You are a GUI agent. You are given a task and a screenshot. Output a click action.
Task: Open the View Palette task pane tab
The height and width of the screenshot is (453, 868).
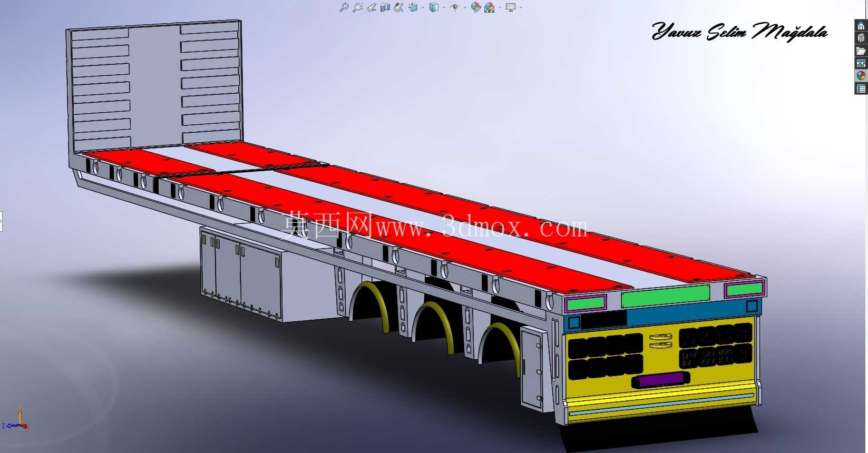click(x=861, y=63)
